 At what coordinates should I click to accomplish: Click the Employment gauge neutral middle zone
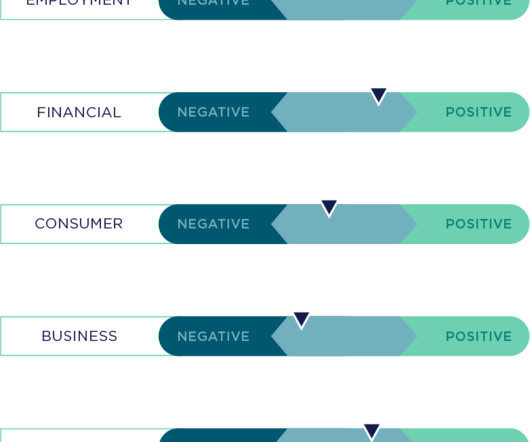[x=344, y=9]
